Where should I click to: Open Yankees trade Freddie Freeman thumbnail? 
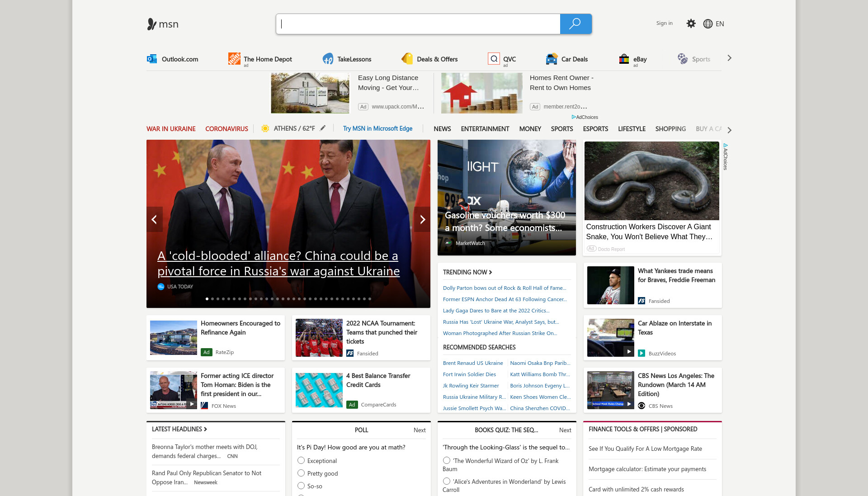tap(610, 285)
